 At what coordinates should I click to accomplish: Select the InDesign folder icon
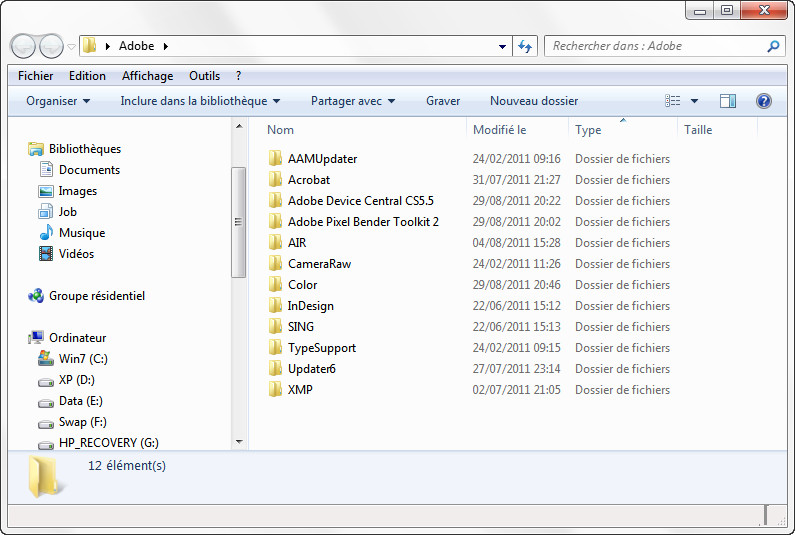tap(275, 306)
